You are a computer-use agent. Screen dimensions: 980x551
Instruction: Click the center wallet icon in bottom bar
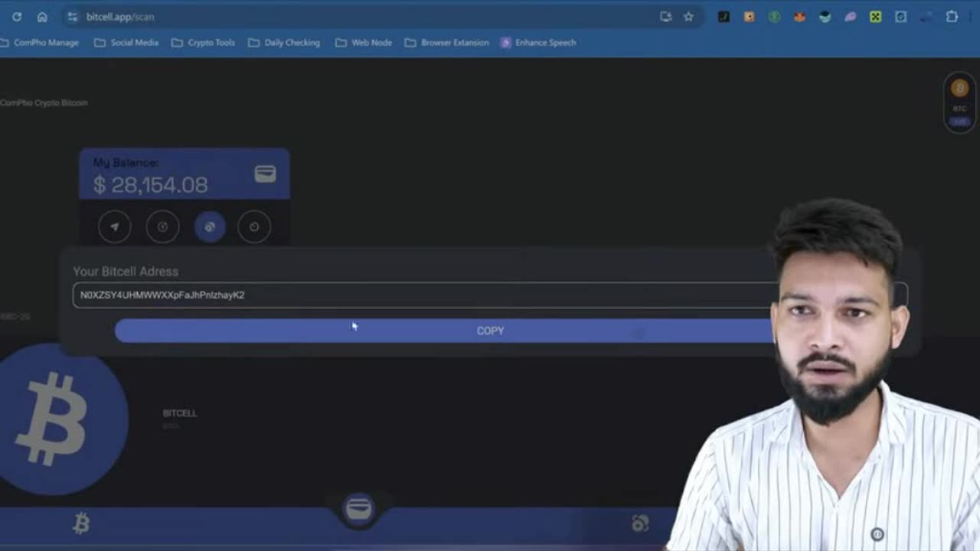click(358, 508)
